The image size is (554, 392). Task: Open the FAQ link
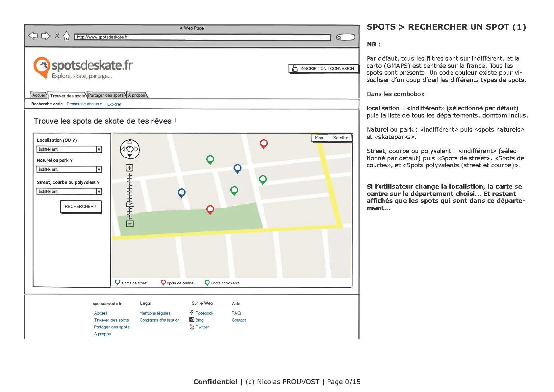(236, 313)
